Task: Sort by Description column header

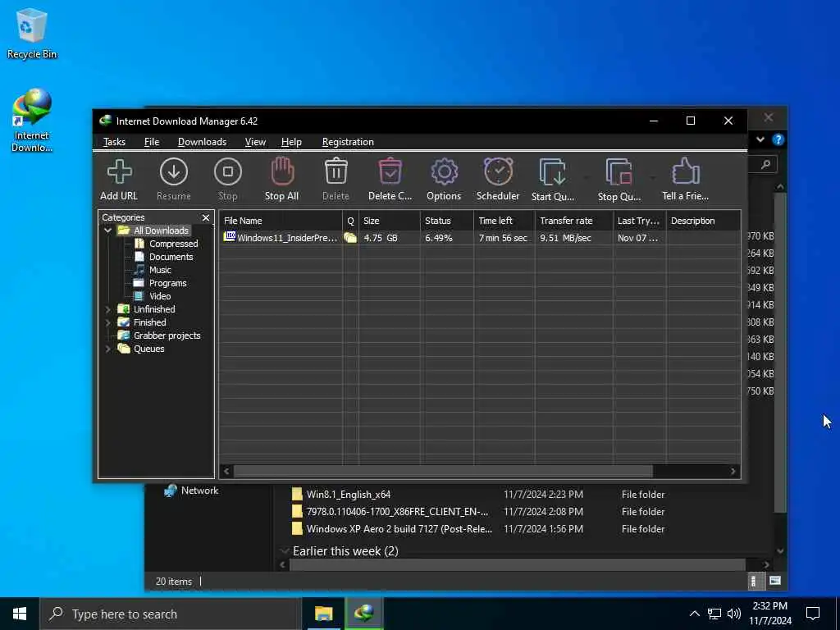Action: coord(703,221)
